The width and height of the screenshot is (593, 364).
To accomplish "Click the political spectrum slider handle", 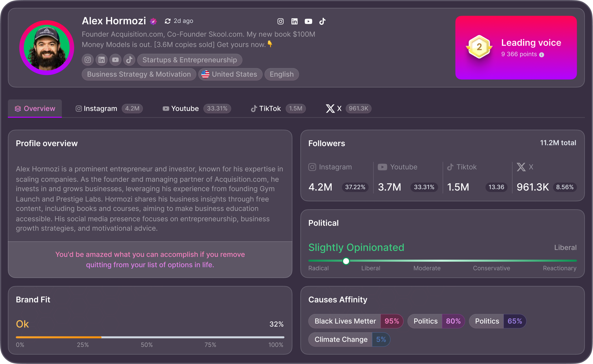I will [346, 261].
